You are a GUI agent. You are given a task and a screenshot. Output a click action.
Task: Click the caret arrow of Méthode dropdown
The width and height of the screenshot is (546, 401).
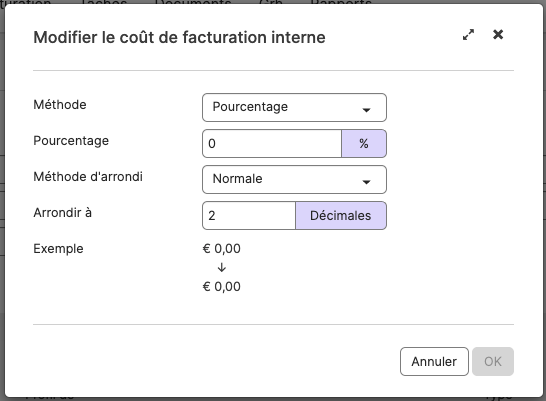(x=366, y=110)
